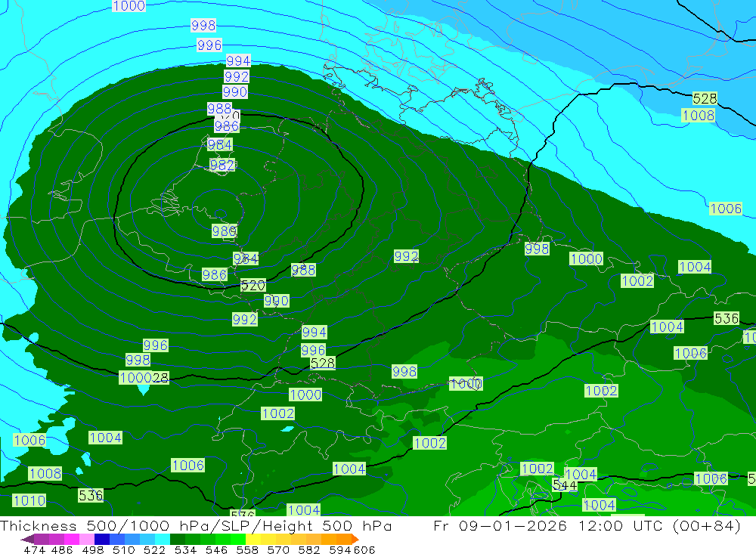Click the cyan legend swatch

coord(163,539)
